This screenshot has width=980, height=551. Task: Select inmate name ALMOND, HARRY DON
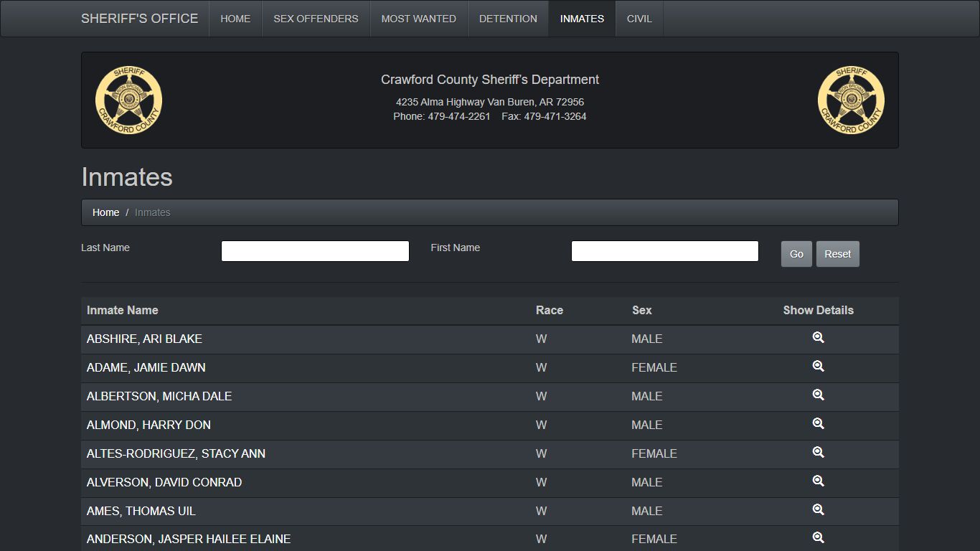(x=149, y=425)
